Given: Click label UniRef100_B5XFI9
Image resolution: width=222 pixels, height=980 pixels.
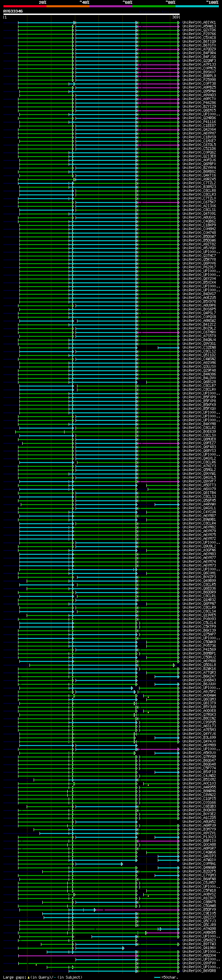Looking at the screenshot, I should 199,772.
